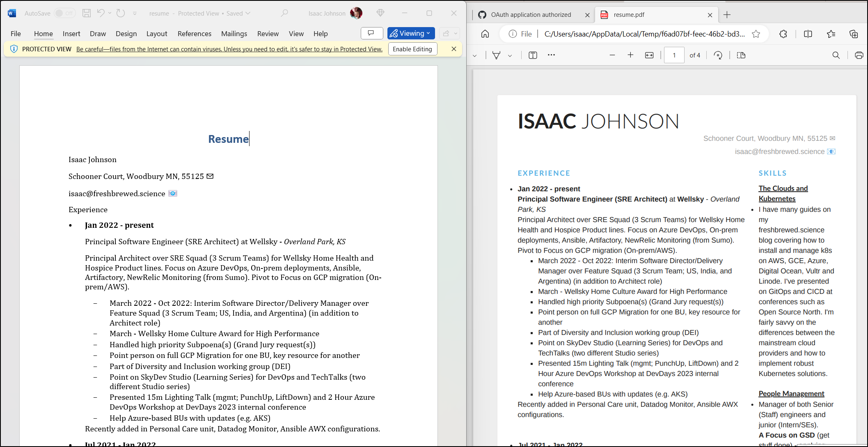Image resolution: width=868 pixels, height=447 pixels.
Task: Click Isaac Johnson account avatar
Action: pyautogui.click(x=356, y=13)
